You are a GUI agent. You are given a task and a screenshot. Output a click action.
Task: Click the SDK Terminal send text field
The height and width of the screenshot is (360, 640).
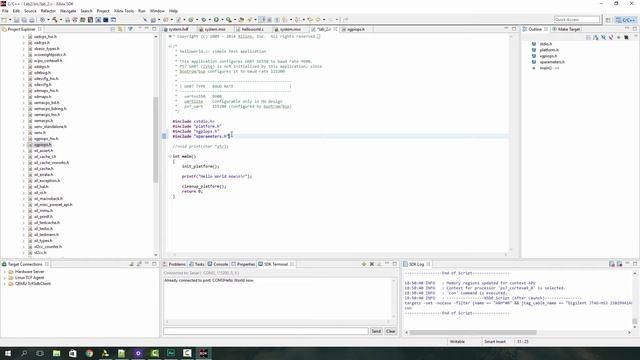click(x=266, y=331)
